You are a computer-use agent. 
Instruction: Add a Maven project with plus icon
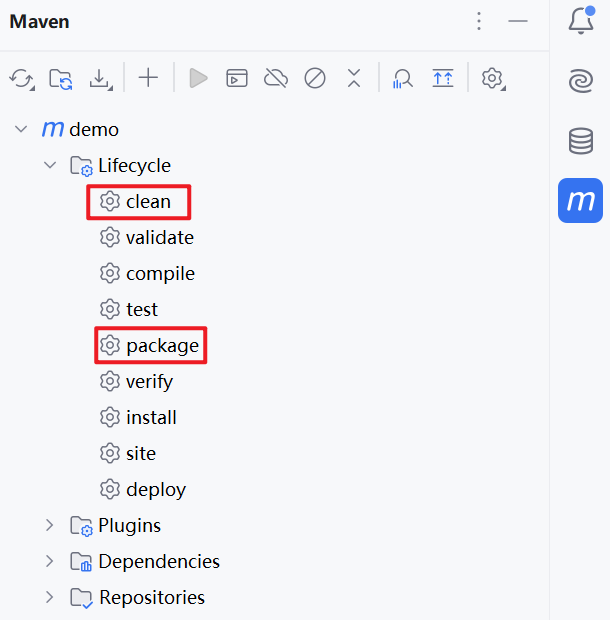click(x=148, y=78)
